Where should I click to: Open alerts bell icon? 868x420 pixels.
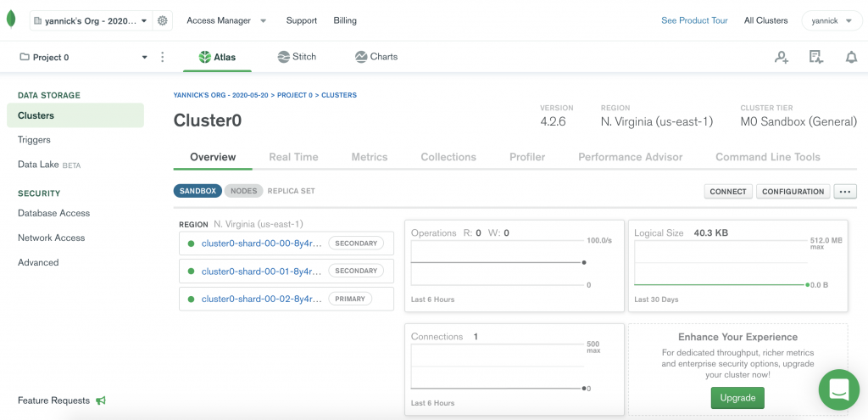(x=851, y=57)
